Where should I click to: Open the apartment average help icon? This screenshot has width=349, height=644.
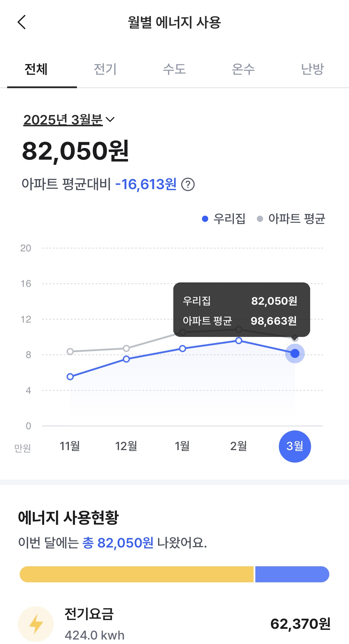(x=188, y=184)
